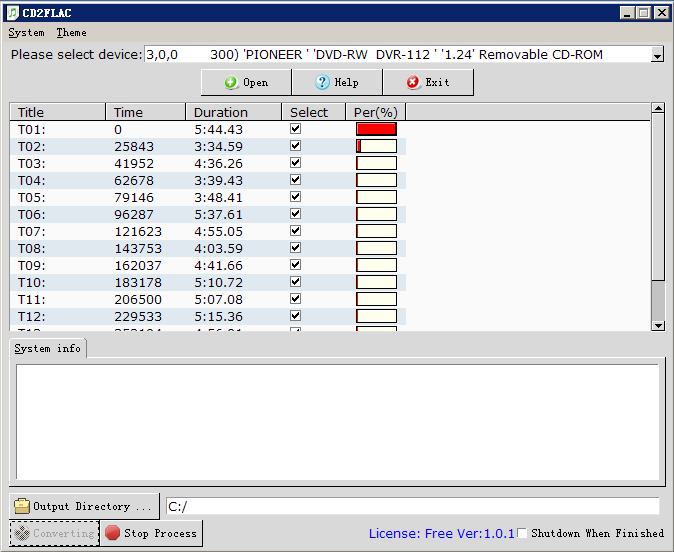Click the Duration column header
Image resolution: width=674 pixels, height=552 pixels.
point(234,112)
